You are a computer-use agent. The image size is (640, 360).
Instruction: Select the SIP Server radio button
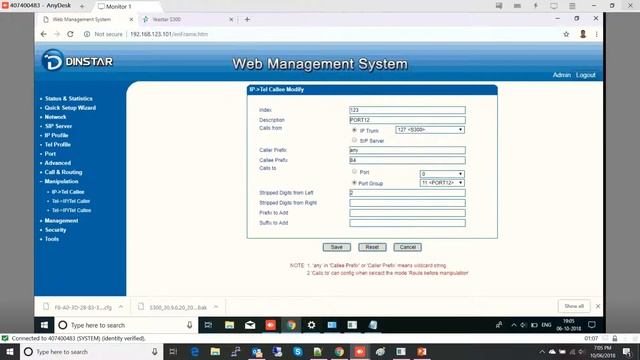tap(354, 140)
